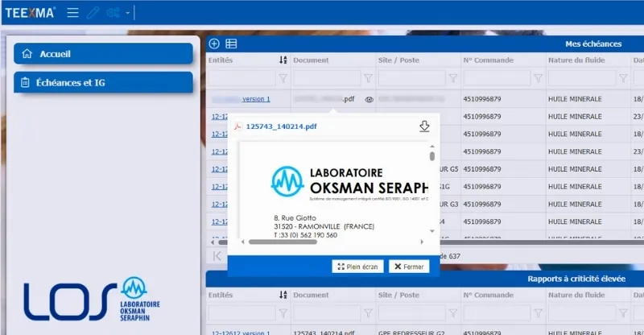Click filter funnel for Document in Mes échéances
The width and height of the screenshot is (644, 335).
(x=368, y=78)
